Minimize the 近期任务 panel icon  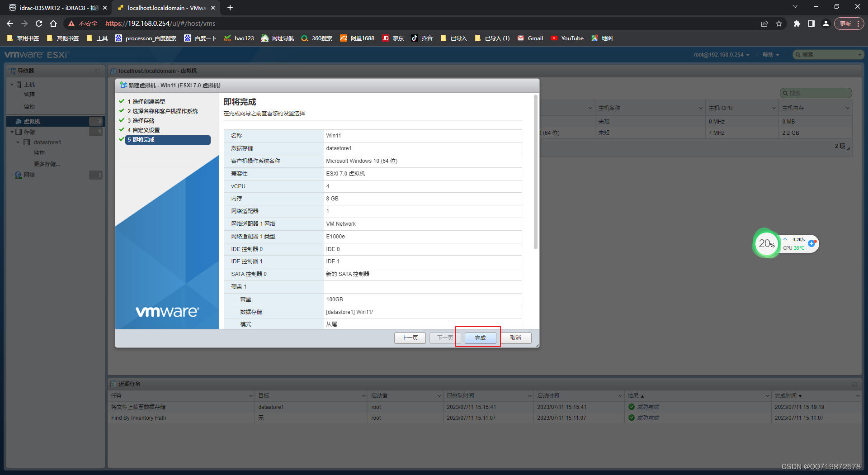pos(854,384)
